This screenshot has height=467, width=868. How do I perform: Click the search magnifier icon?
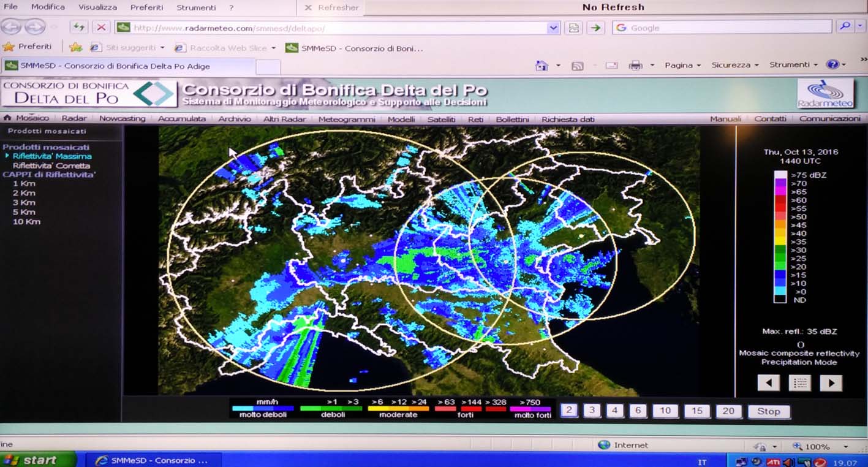pyautogui.click(x=845, y=26)
